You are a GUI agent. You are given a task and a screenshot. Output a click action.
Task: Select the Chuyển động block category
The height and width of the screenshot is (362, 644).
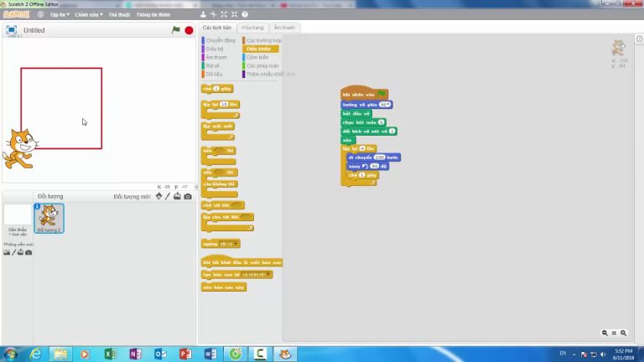click(221, 40)
